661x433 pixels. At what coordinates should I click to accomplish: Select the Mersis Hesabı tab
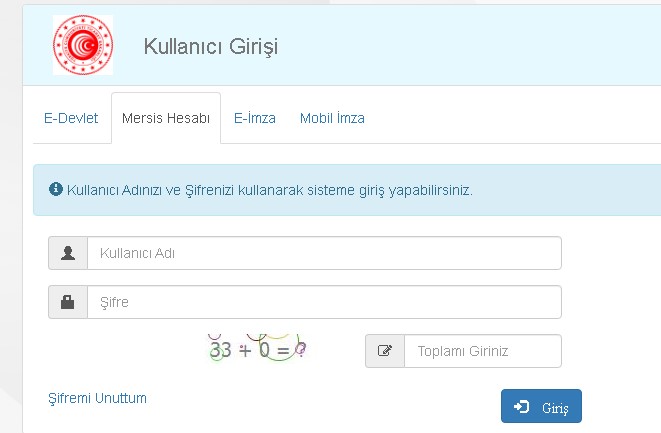(166, 118)
